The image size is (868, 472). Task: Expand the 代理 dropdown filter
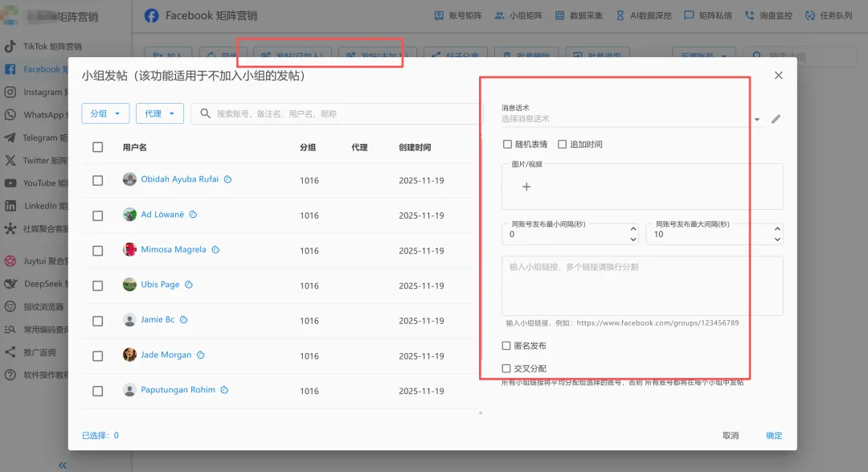coord(159,113)
